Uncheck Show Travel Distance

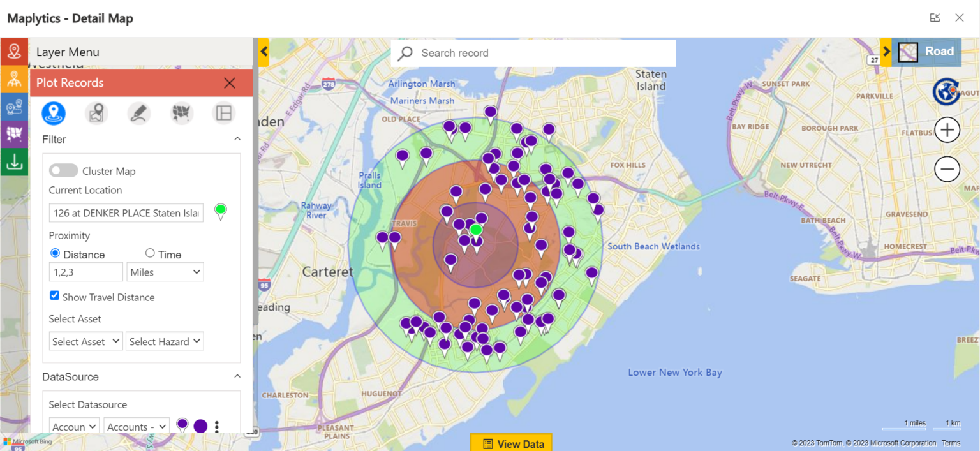(54, 297)
